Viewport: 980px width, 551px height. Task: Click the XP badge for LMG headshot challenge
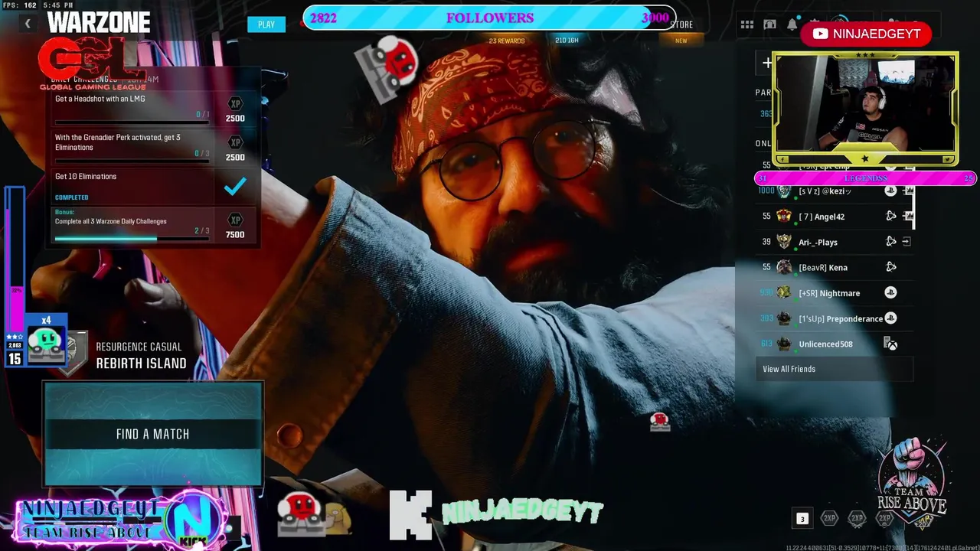tap(235, 103)
